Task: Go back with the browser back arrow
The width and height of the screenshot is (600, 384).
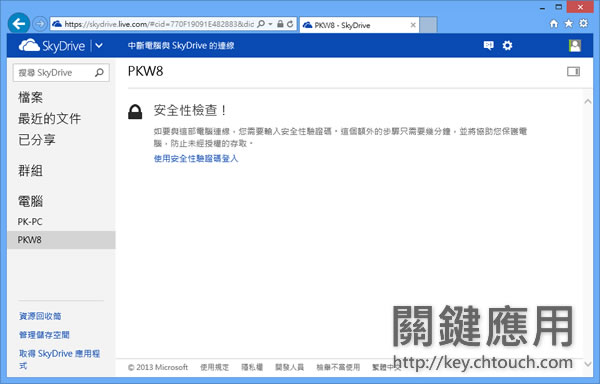Action: (18, 24)
